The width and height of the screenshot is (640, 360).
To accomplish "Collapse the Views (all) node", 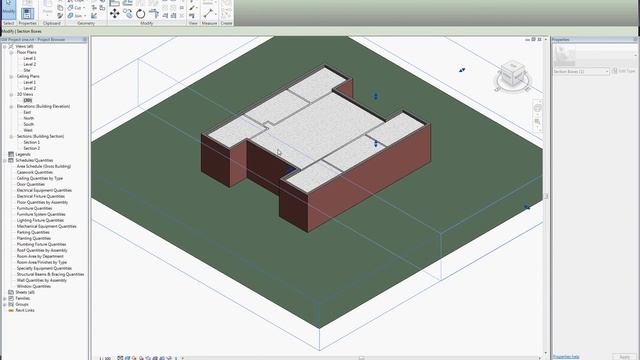I will click(x=5, y=47).
